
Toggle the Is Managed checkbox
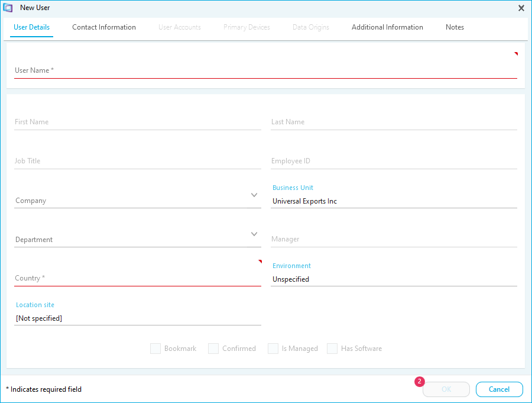(x=273, y=349)
